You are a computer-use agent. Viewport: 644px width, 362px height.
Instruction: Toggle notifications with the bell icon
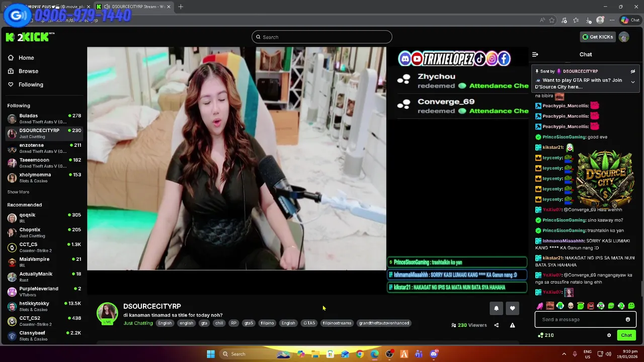tap(496, 308)
